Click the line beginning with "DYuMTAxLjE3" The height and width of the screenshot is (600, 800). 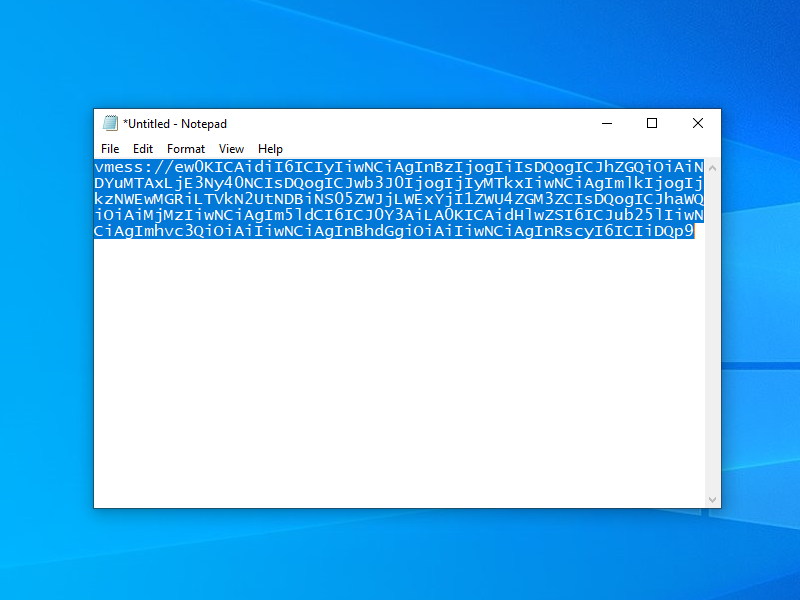[x=300, y=183]
